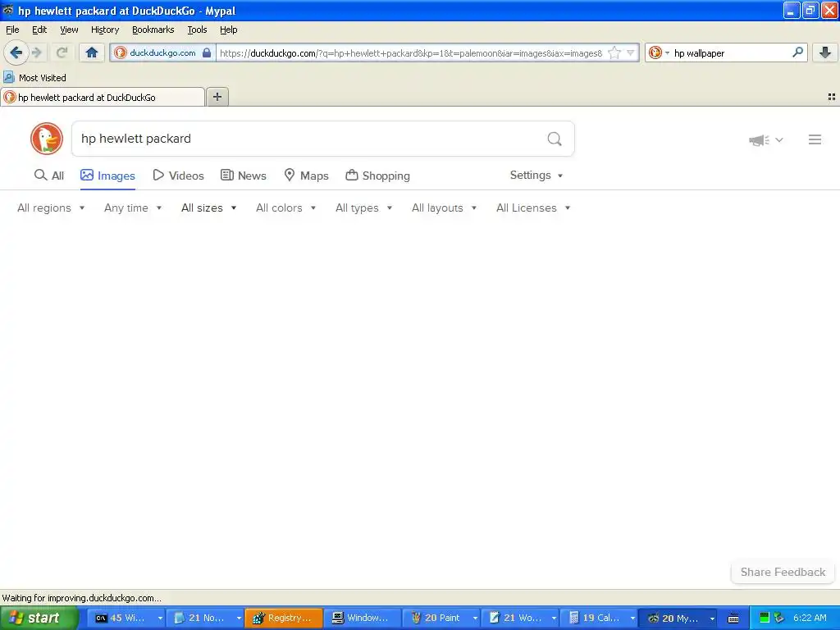Click the green monitor tray icon
840x630 pixels.
[765, 618]
